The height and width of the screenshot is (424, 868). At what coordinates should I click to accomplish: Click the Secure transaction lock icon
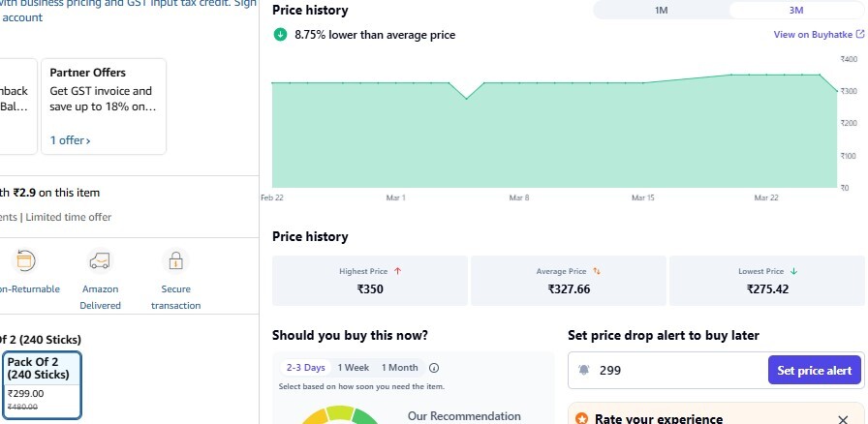175,260
